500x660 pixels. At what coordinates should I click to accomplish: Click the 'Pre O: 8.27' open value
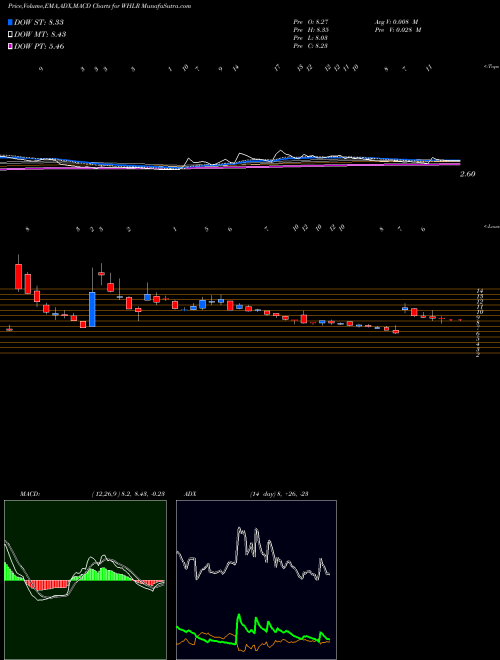tap(311, 21)
